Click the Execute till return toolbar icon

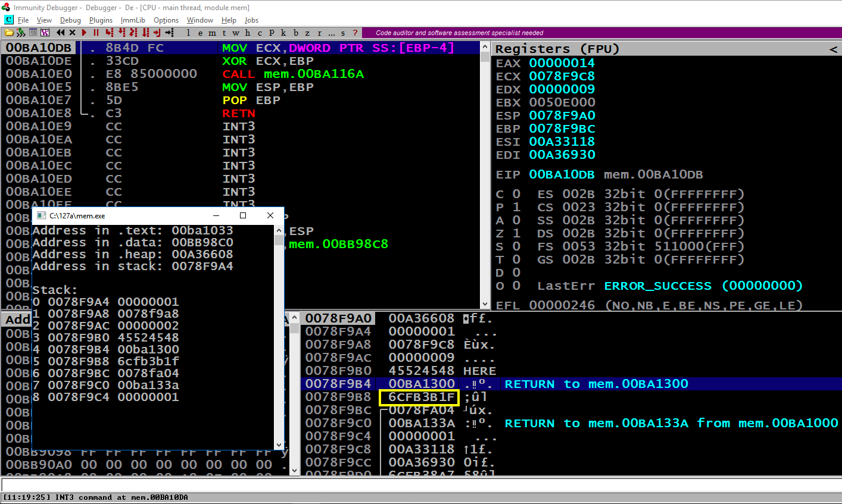pos(157,32)
